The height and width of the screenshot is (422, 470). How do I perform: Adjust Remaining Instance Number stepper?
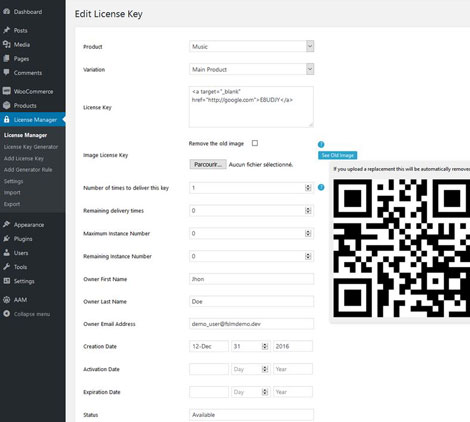(x=308, y=256)
